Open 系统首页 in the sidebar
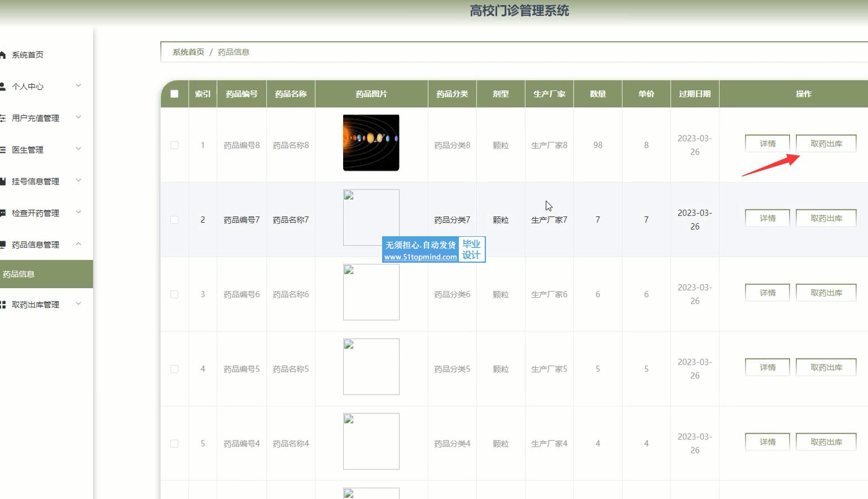The image size is (868, 499). tap(28, 55)
